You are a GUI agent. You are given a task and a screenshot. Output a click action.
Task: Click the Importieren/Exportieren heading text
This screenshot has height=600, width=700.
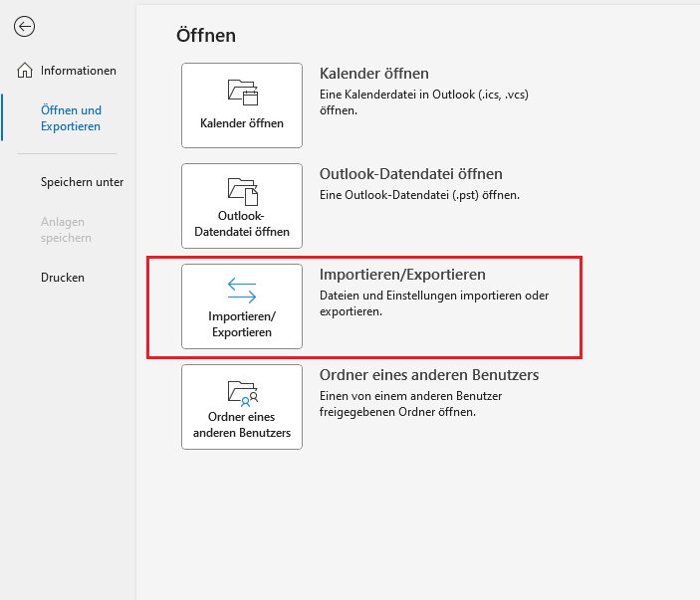[x=402, y=275]
